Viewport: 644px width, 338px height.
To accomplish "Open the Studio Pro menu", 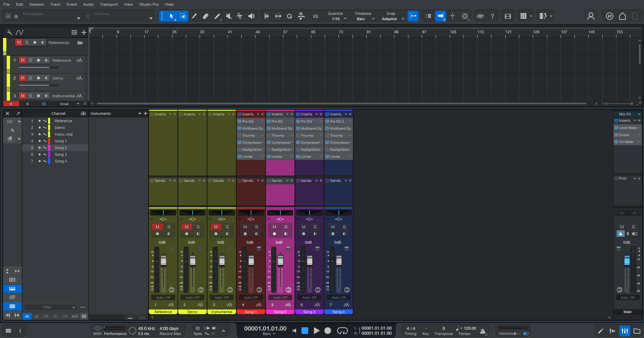I will pyautogui.click(x=149, y=4).
